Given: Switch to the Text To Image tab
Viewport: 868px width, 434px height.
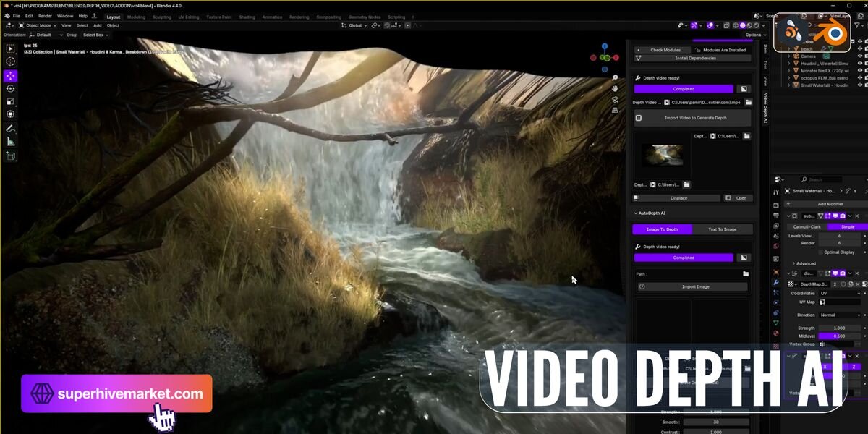Looking at the screenshot, I should pos(722,229).
